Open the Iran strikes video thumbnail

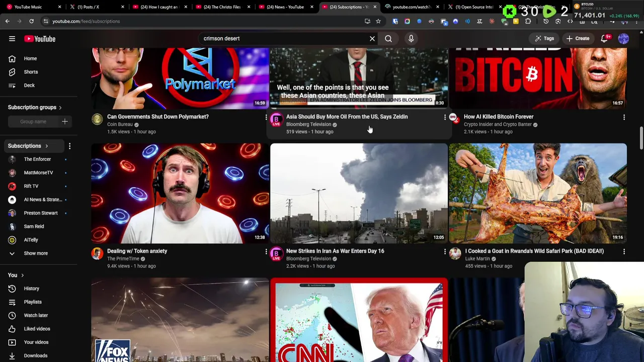(359, 194)
